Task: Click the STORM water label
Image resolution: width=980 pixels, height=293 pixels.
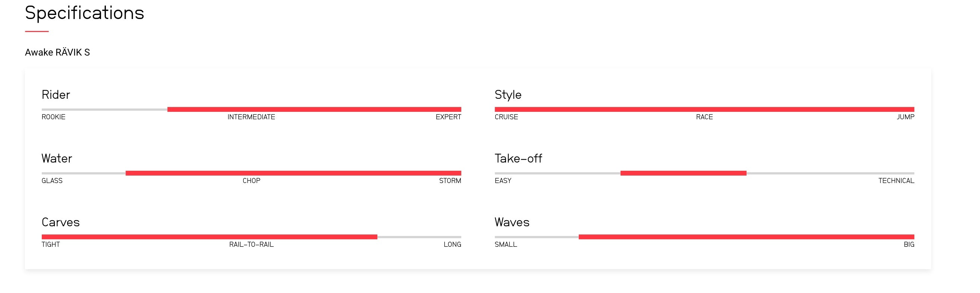Action: [x=450, y=181]
